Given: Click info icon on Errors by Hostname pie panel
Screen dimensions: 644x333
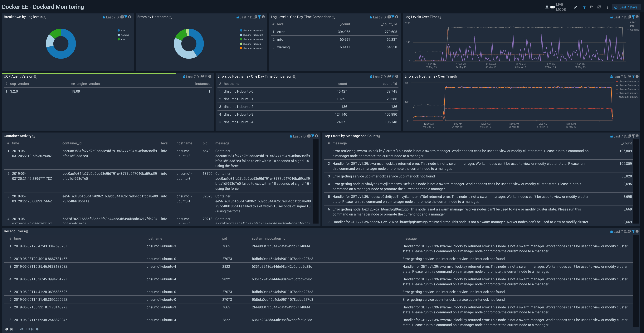Looking at the screenshot, I should click(x=263, y=17).
